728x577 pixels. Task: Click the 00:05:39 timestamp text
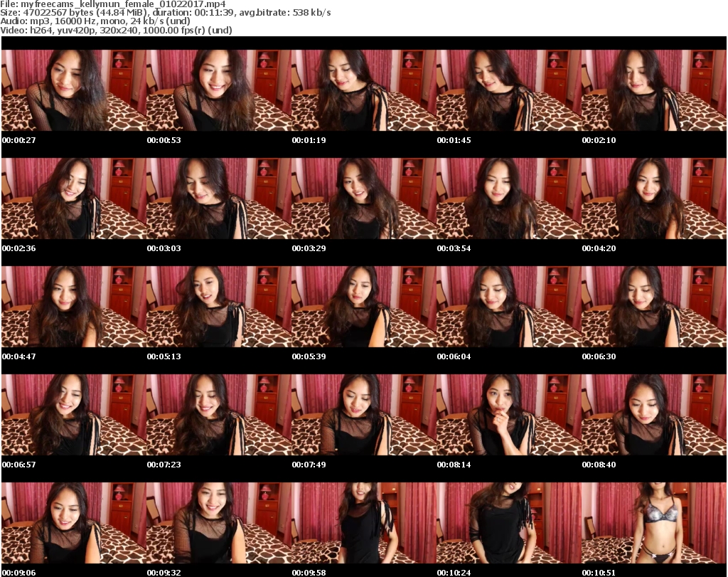click(309, 356)
